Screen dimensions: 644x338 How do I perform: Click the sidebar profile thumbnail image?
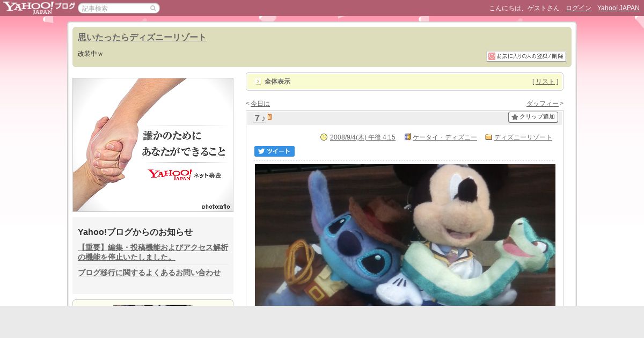(153, 305)
